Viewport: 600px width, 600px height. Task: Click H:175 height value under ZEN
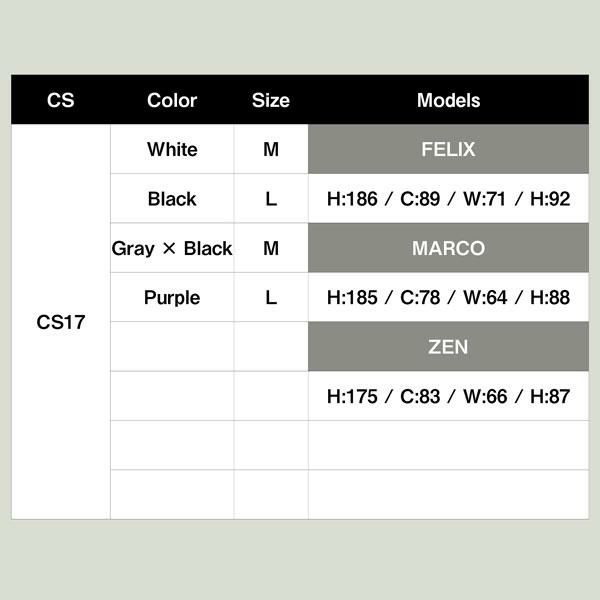[x=352, y=397]
